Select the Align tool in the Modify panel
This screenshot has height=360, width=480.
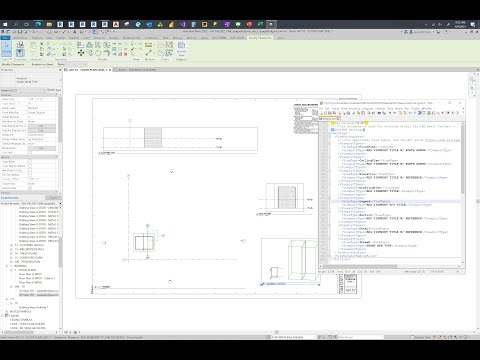coord(80,45)
